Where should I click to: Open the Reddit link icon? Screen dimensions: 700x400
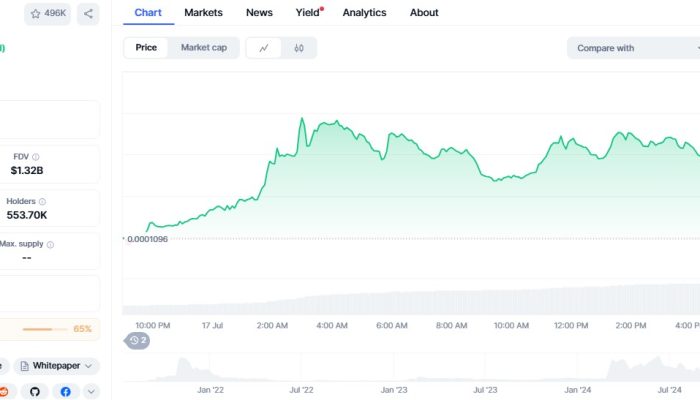pos(5,392)
